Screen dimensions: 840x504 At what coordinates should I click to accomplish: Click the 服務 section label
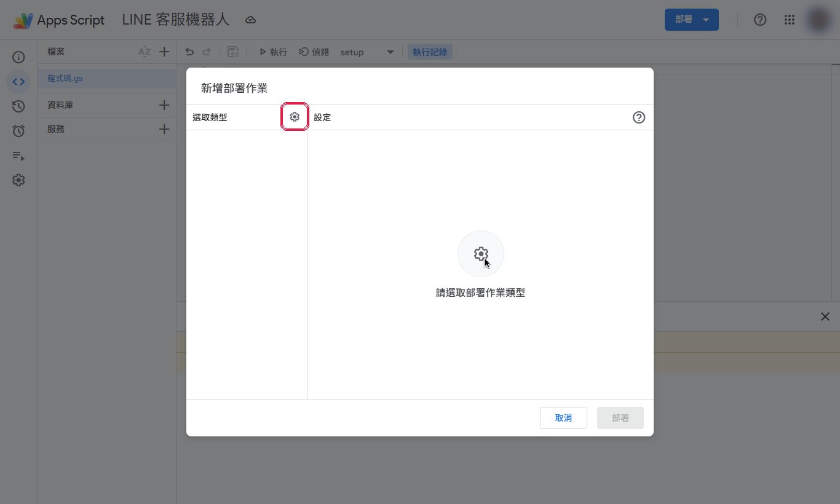56,129
